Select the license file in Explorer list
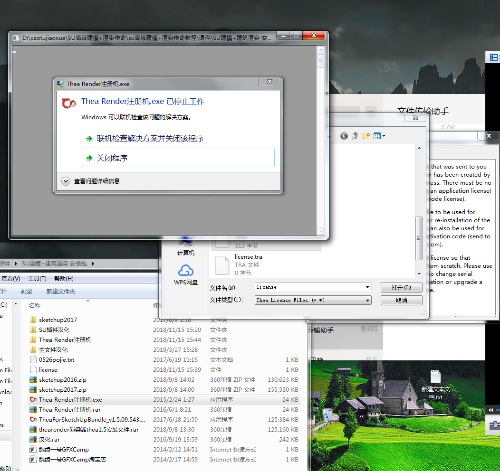The image size is (500, 471). click(44, 370)
